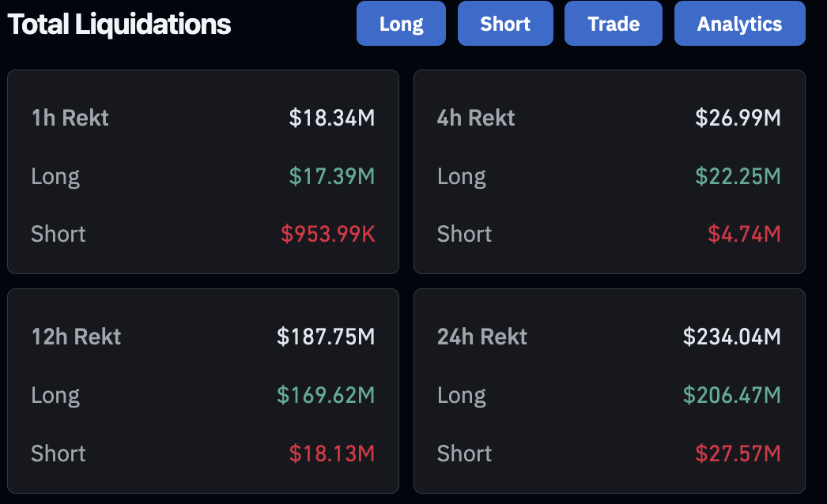Open the Analytics page

(x=739, y=24)
